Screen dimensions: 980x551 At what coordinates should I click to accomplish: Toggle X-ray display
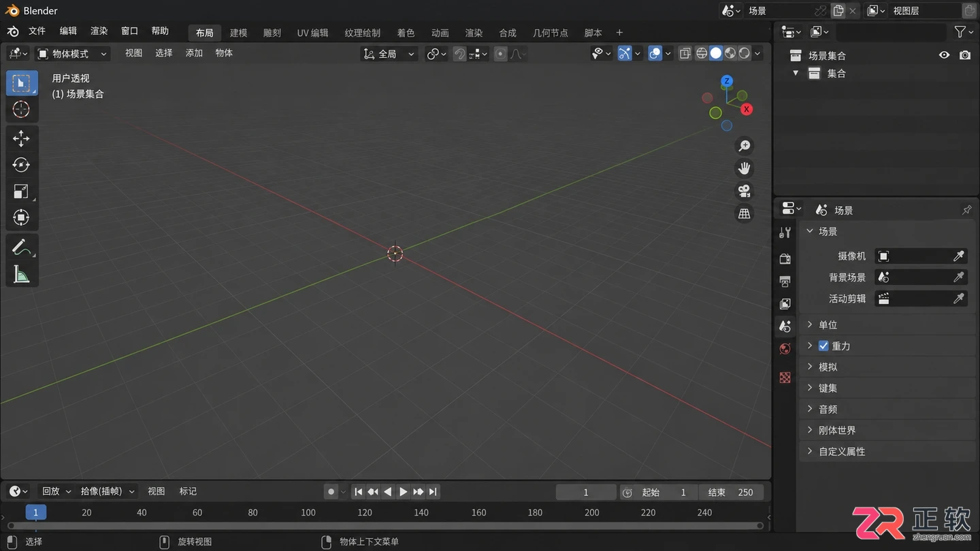click(685, 53)
